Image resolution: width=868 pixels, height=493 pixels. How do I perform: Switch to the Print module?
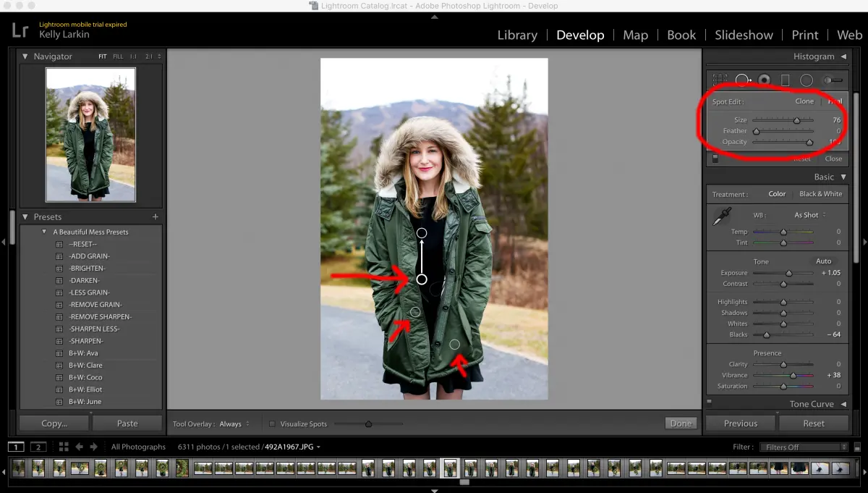tap(805, 35)
